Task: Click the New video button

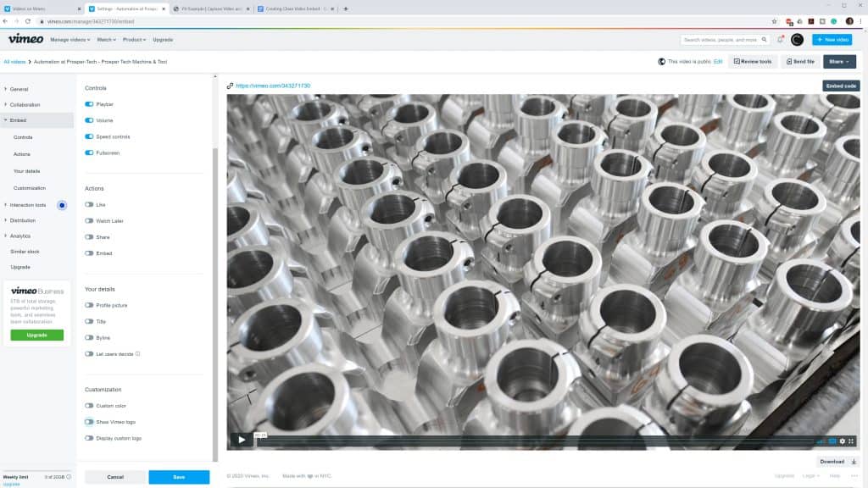Action: pyautogui.click(x=832, y=40)
